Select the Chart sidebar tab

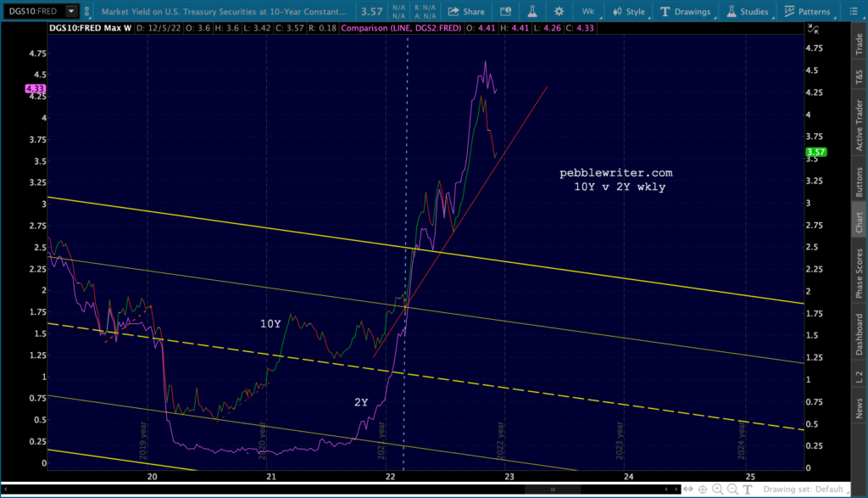[x=860, y=221]
